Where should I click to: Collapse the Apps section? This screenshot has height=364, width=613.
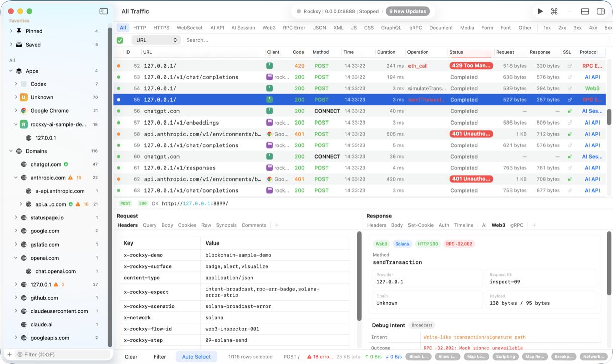(x=11, y=71)
